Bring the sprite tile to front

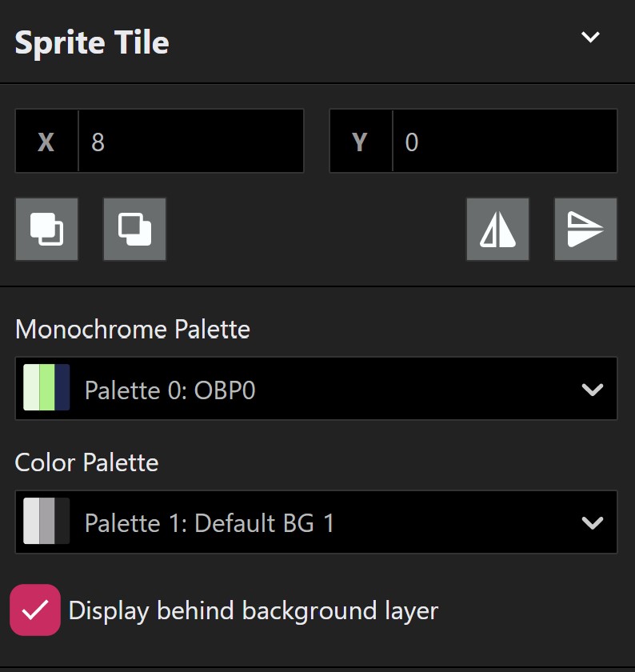46,229
